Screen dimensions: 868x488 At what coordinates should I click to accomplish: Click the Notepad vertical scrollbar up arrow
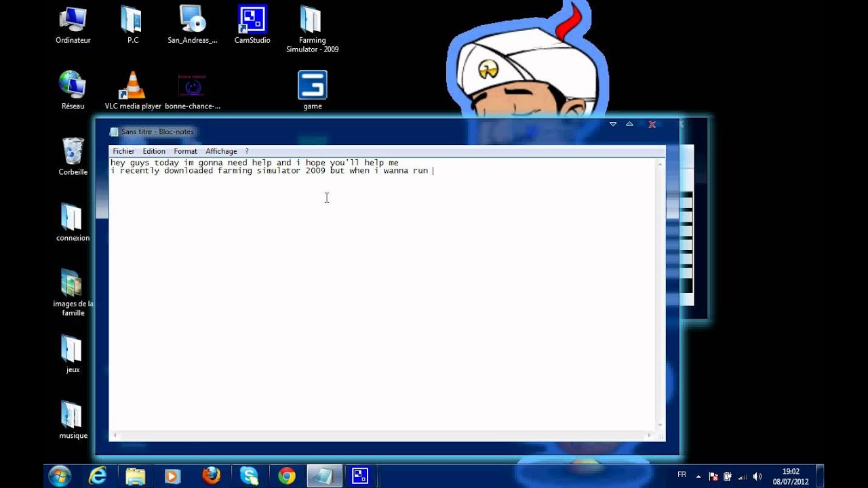660,163
